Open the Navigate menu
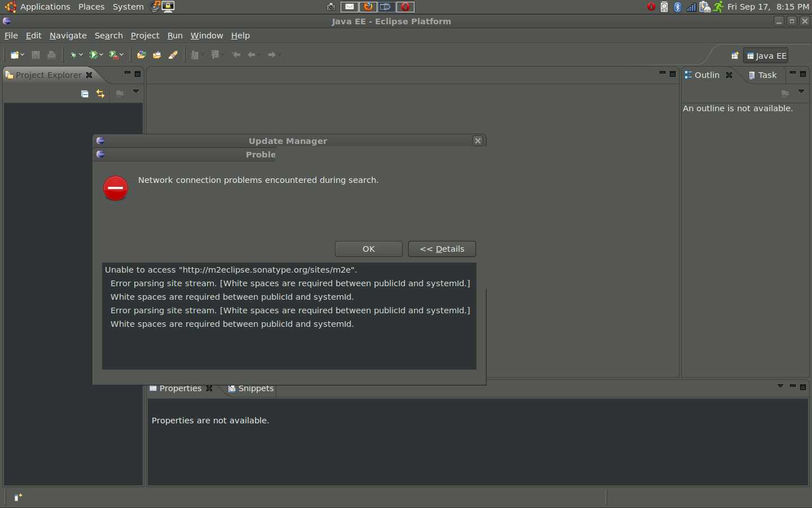Image resolution: width=812 pixels, height=508 pixels. 68,36
